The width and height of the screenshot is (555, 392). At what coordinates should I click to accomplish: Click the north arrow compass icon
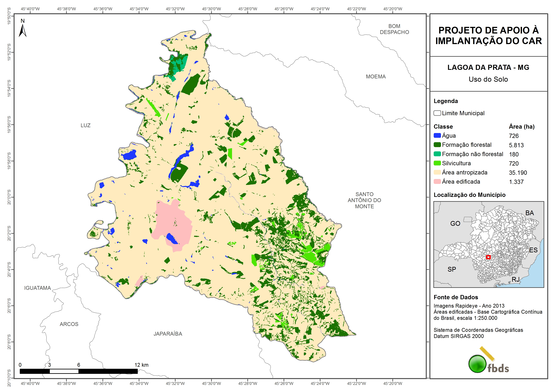[22, 30]
